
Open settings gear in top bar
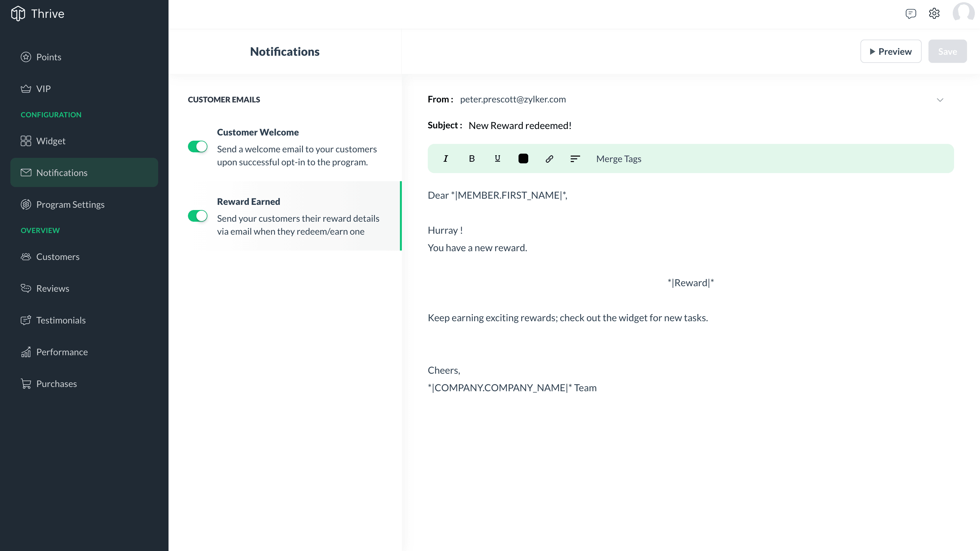(x=934, y=14)
